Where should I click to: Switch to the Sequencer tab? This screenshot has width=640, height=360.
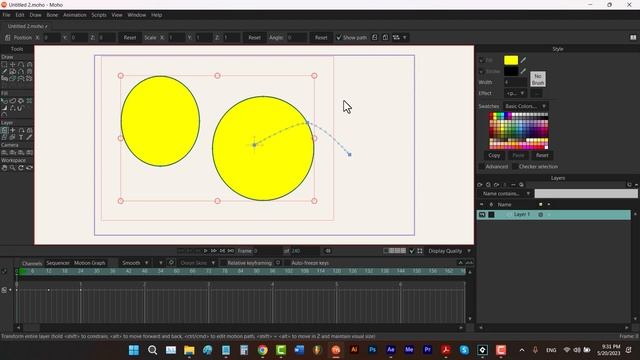(x=58, y=263)
